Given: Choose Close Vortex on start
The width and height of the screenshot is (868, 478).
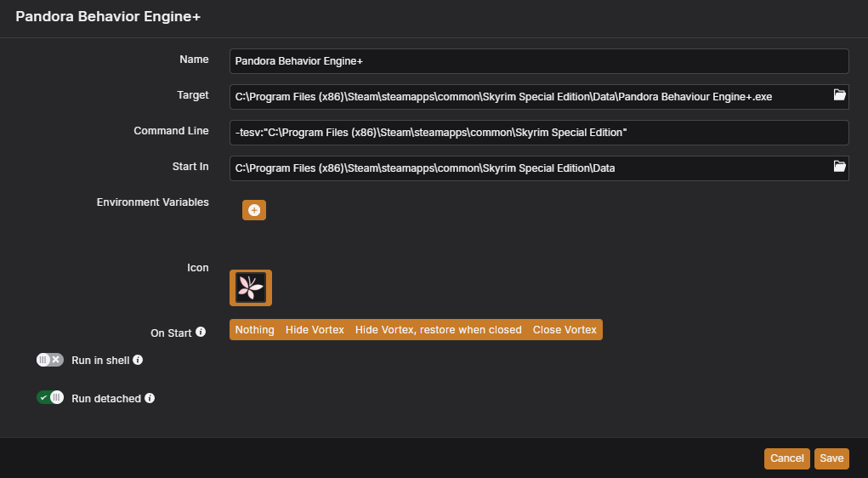Looking at the screenshot, I should click(x=564, y=329).
